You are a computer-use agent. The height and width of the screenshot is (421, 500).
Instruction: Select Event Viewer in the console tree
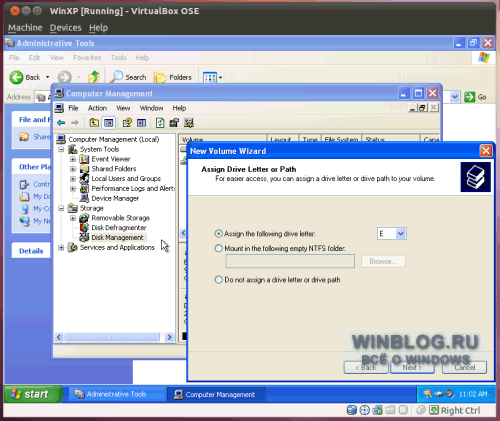(x=111, y=159)
